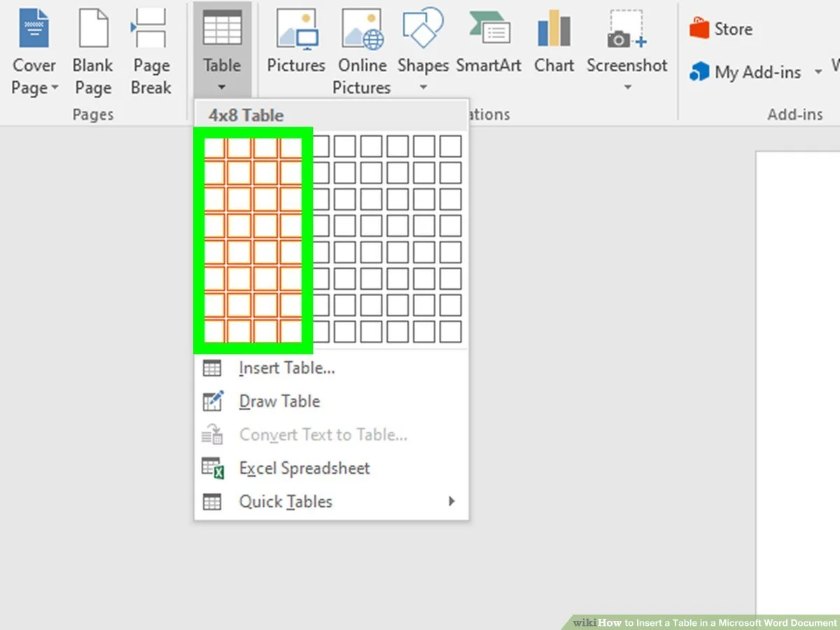Viewport: 840px width, 630px height.
Task: Click the top-right cell of the table grid
Action: click(x=451, y=146)
